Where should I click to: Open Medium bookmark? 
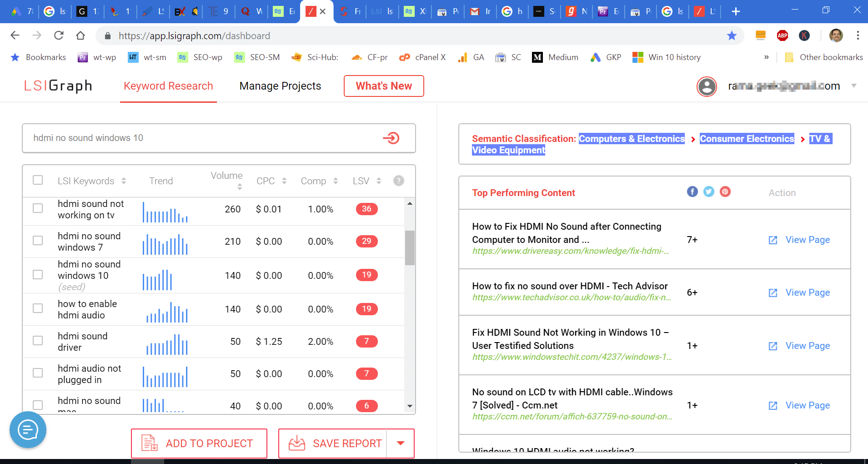(x=555, y=57)
